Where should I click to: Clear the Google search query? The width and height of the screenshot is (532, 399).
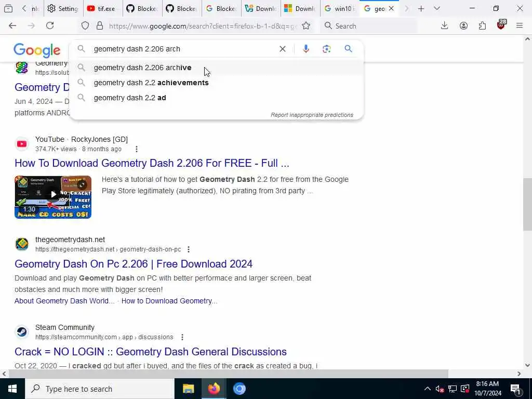(x=282, y=49)
